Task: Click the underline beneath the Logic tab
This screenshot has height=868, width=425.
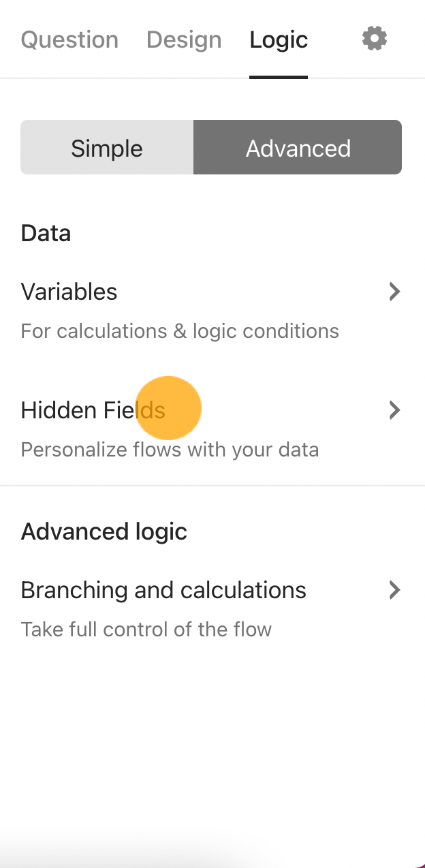Action: (x=279, y=77)
